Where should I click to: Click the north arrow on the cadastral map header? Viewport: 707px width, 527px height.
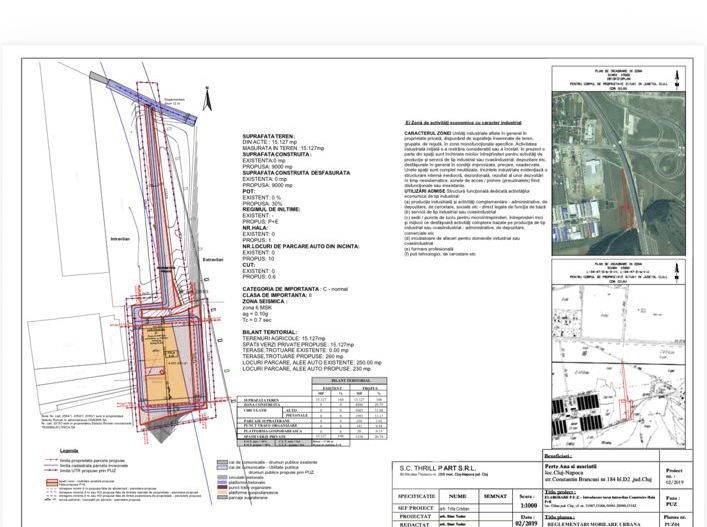coord(676,272)
